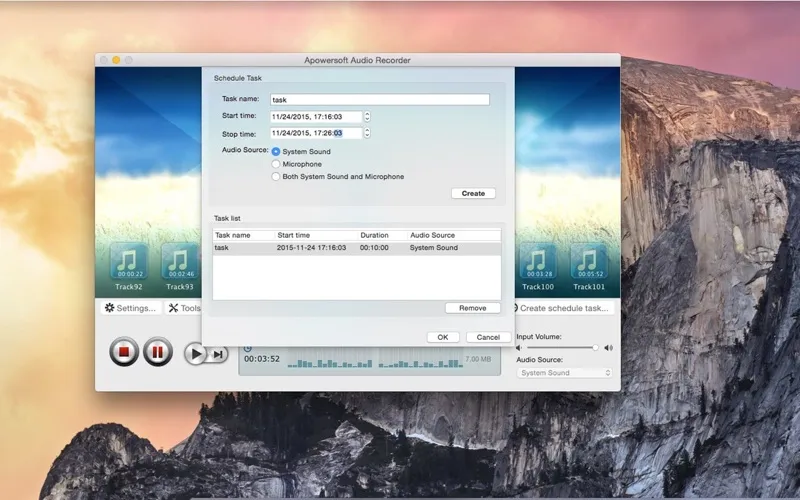Click the red Stop recording button
Image resolution: width=800 pixels, height=500 pixels.
click(124, 352)
